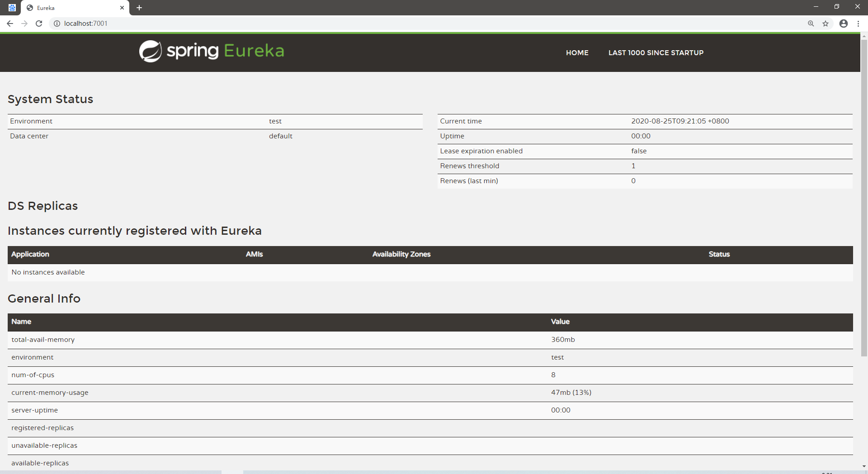
Task: Click the vertical page scrollbar thumb
Action: [864, 198]
